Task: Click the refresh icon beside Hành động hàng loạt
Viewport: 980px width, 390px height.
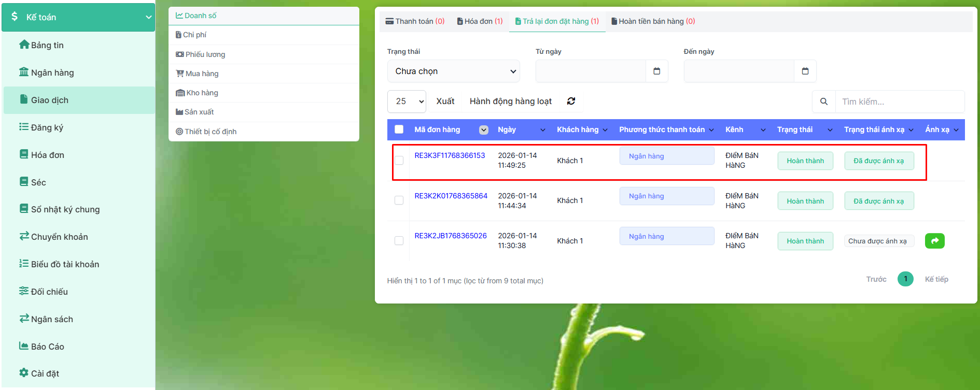Action: pyautogui.click(x=571, y=102)
